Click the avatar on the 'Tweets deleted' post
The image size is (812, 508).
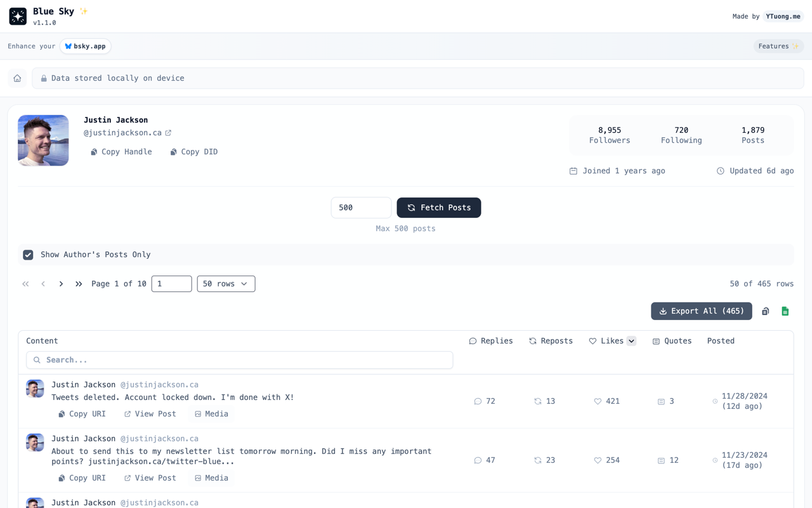(x=35, y=389)
